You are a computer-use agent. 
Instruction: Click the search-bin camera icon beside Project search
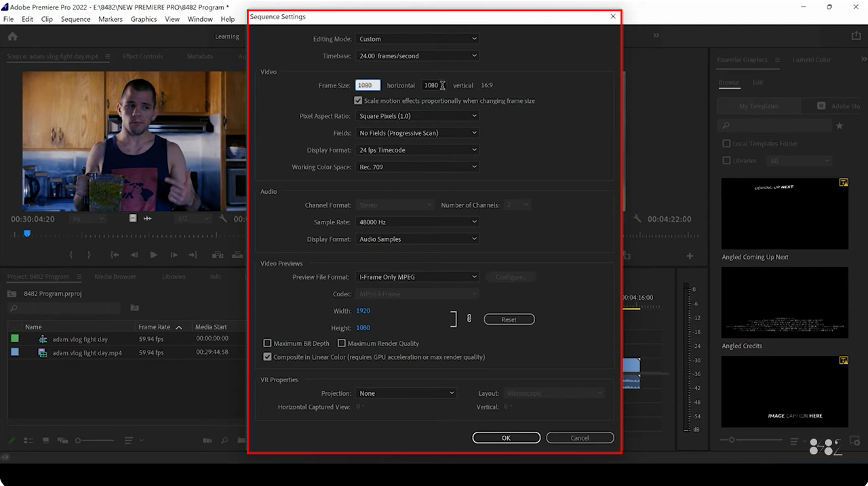(x=134, y=308)
